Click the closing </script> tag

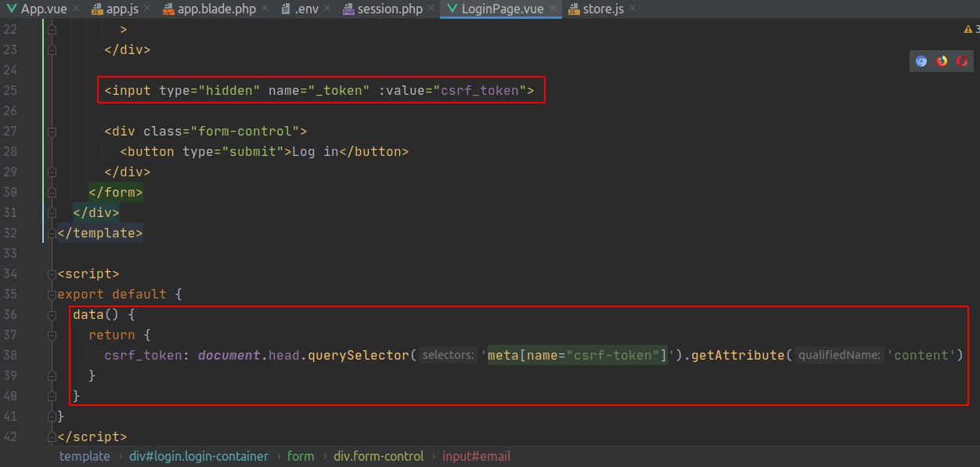(x=92, y=436)
